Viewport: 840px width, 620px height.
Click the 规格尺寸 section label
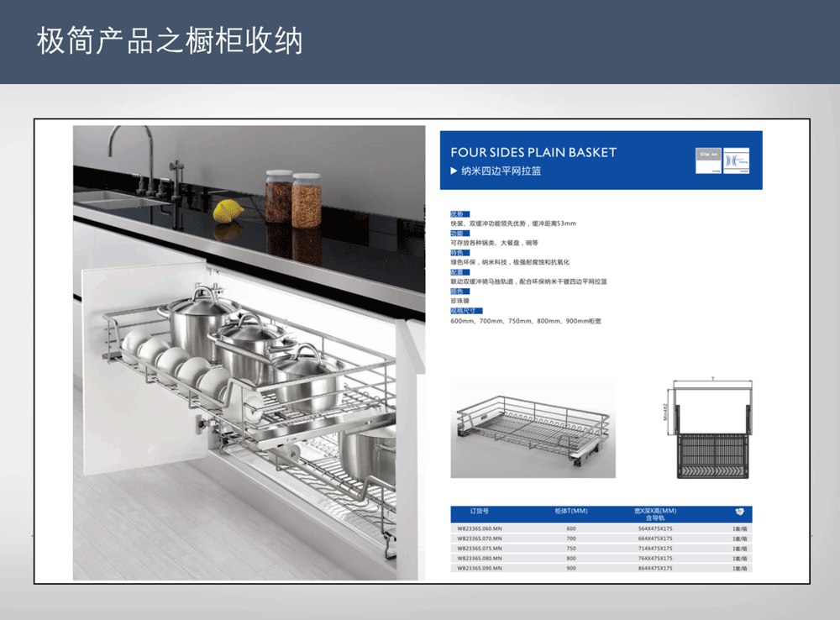pos(466,311)
